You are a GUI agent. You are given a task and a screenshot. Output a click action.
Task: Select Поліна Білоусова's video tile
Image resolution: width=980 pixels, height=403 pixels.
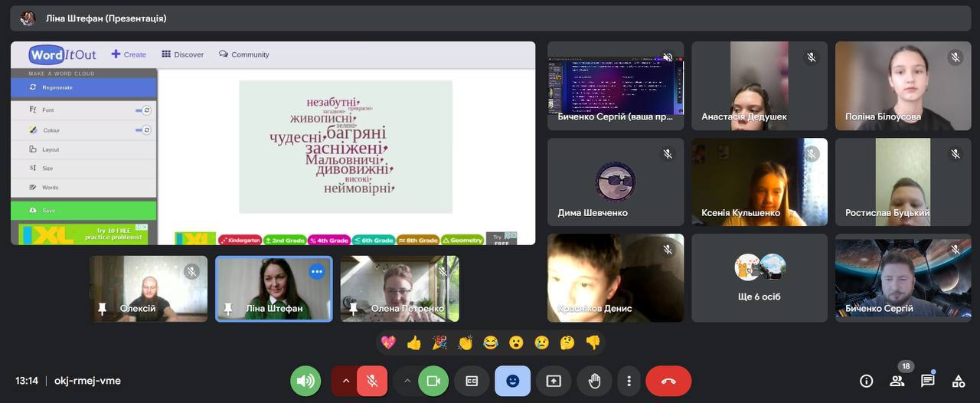point(903,85)
